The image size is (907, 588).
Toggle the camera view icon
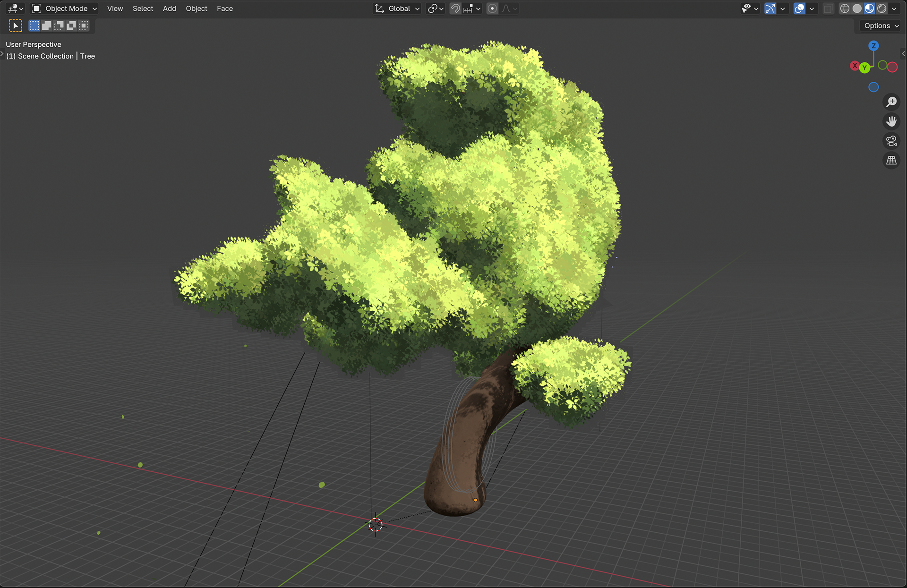pyautogui.click(x=891, y=141)
